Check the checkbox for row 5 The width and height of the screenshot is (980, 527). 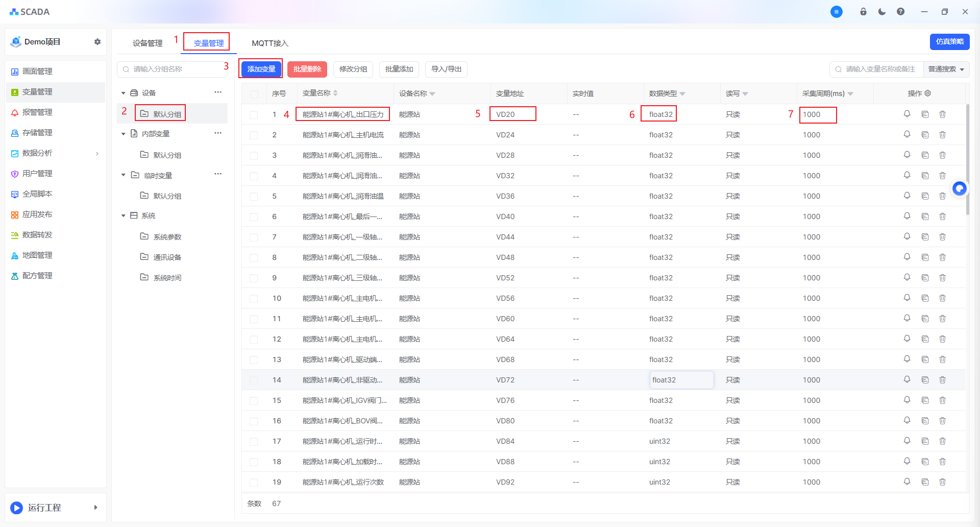click(254, 196)
